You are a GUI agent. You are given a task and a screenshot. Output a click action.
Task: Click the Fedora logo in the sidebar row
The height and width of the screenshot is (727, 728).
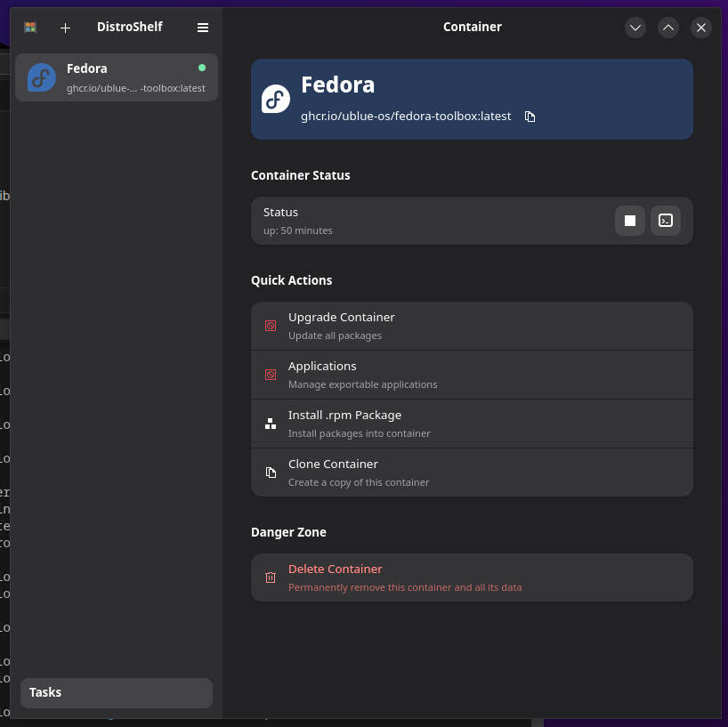pos(42,77)
